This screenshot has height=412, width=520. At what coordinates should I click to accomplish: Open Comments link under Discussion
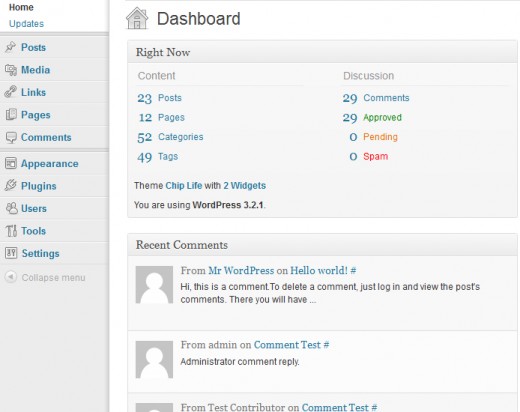tap(386, 98)
